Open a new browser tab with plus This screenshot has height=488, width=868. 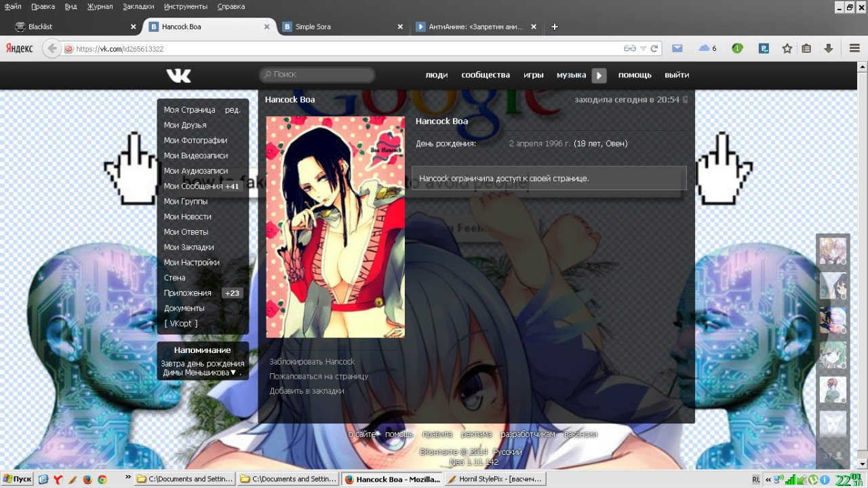pyautogui.click(x=555, y=27)
